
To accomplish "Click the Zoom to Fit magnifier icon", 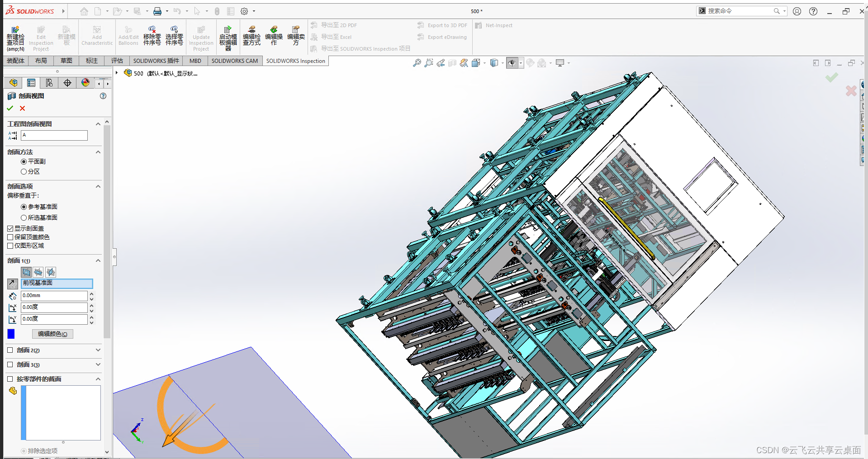I will tap(417, 63).
